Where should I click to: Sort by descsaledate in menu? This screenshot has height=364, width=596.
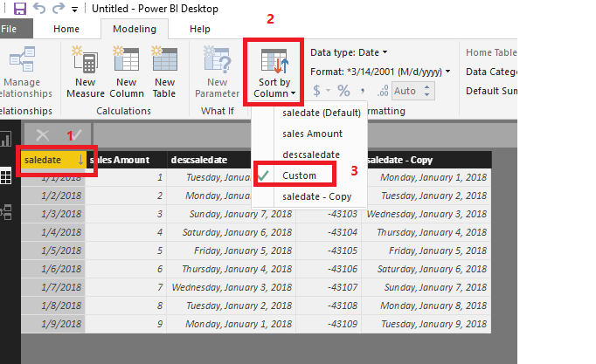click(x=311, y=155)
